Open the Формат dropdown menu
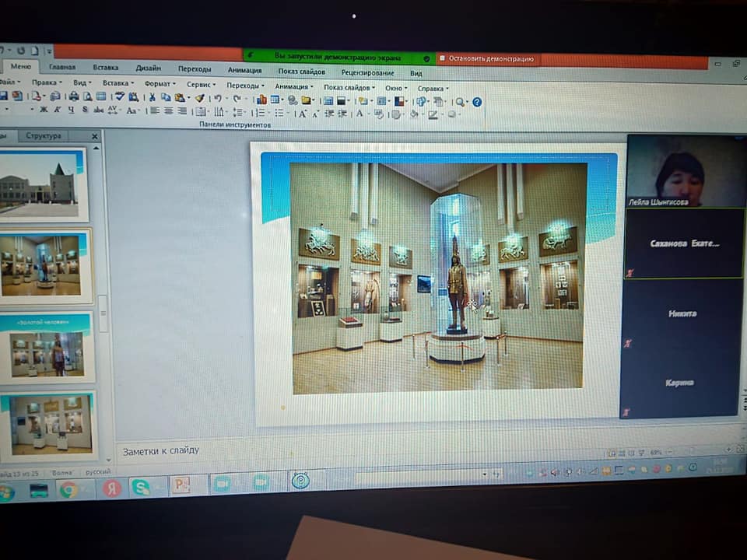The height and width of the screenshot is (560, 747). tap(160, 84)
